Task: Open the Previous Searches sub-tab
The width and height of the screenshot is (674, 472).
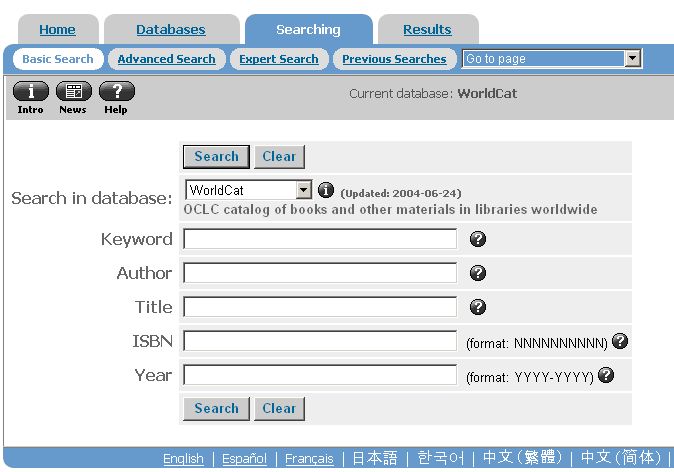Action: [394, 59]
